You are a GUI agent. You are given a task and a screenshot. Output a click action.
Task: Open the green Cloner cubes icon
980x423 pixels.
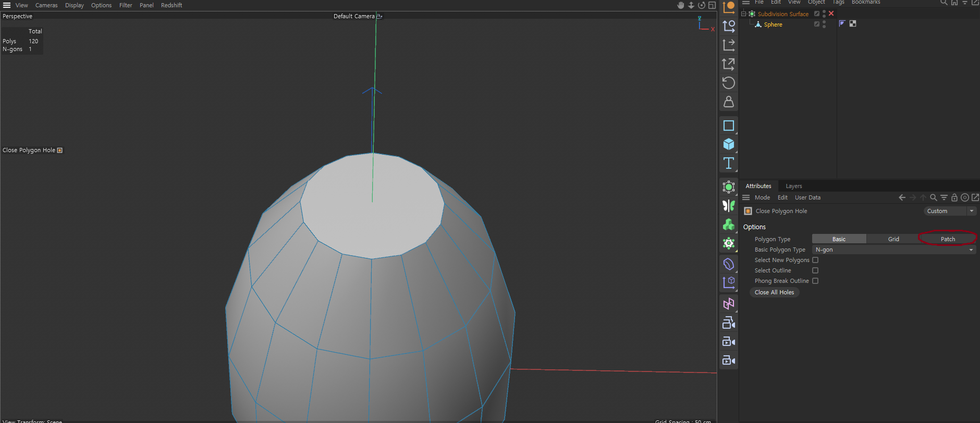(729, 225)
